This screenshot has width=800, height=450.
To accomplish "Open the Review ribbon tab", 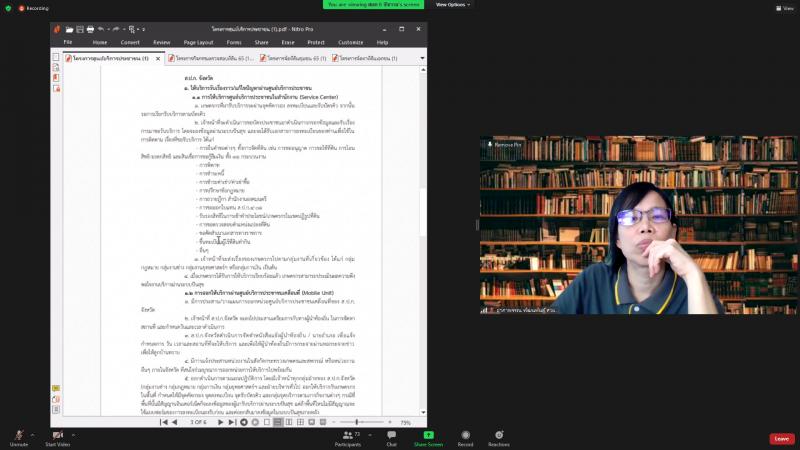I will [x=162, y=42].
